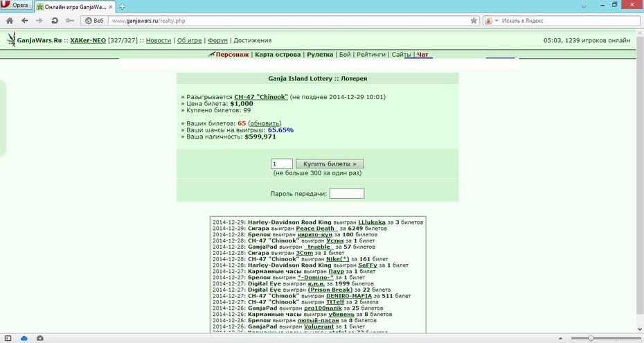Click the Yandex search field
644x343 pixels.
(x=569, y=21)
